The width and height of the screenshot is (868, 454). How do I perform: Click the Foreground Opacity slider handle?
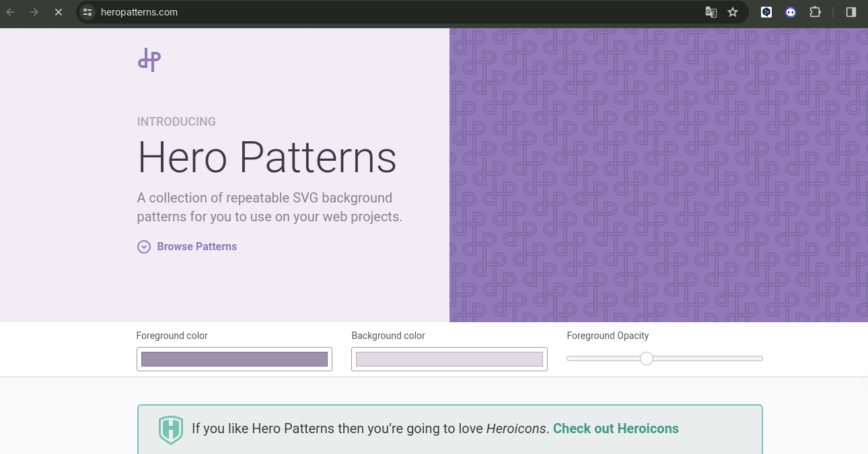647,358
